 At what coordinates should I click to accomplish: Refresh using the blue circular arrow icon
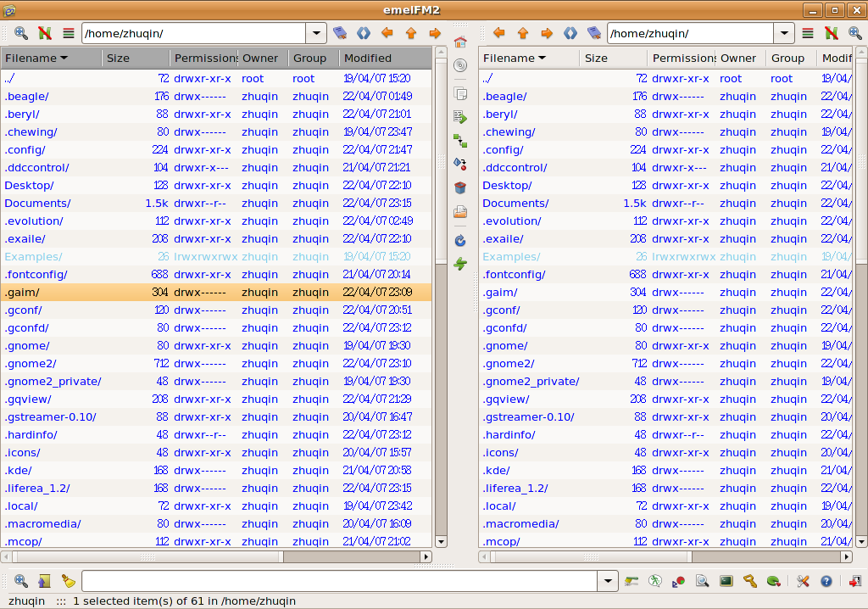[x=460, y=241]
